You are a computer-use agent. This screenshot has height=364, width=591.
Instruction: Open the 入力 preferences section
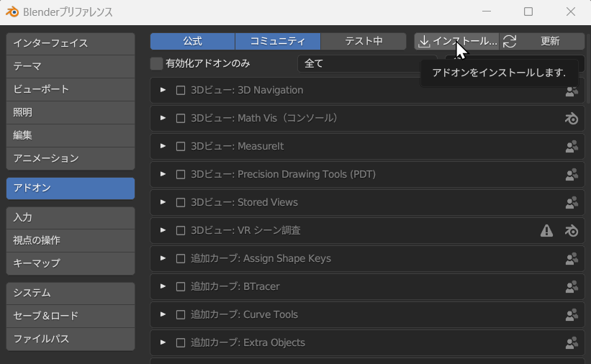(71, 218)
